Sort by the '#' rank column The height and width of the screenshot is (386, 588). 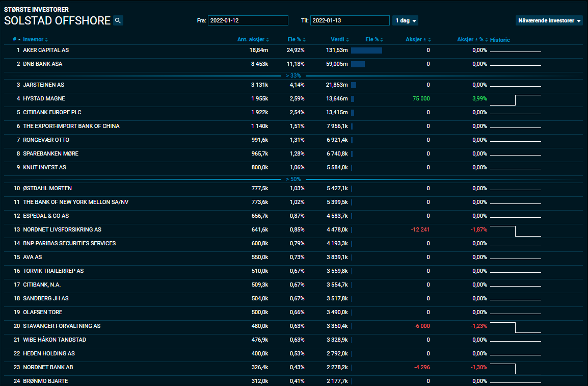click(16, 39)
